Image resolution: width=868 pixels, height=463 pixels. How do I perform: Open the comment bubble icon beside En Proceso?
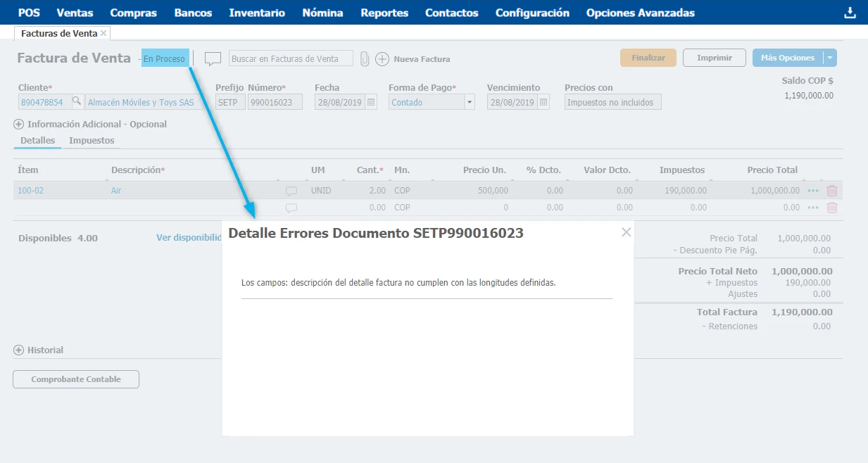tap(213, 59)
